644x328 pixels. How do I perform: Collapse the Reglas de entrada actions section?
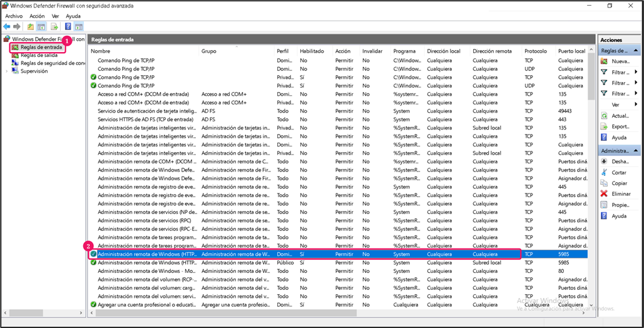tap(635, 51)
